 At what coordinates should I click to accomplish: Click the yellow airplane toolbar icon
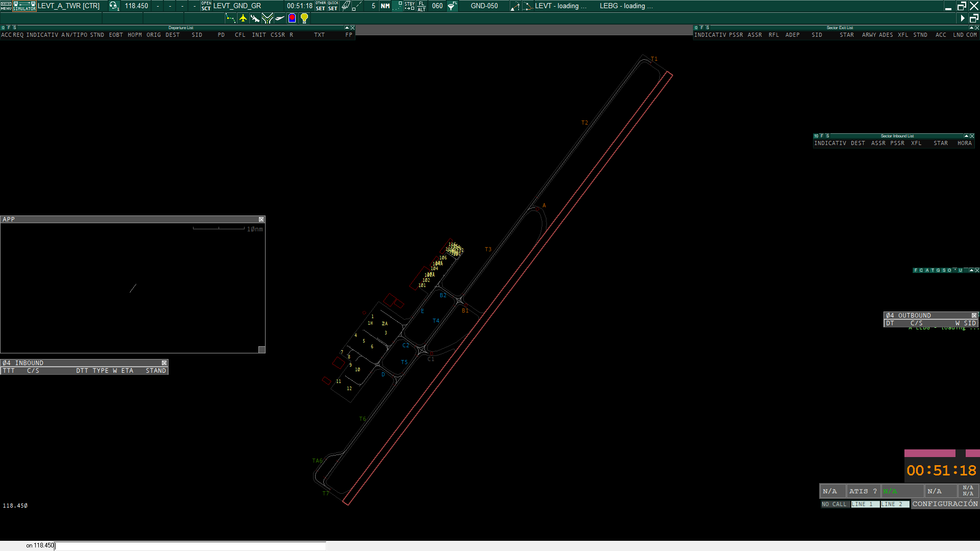tap(243, 18)
